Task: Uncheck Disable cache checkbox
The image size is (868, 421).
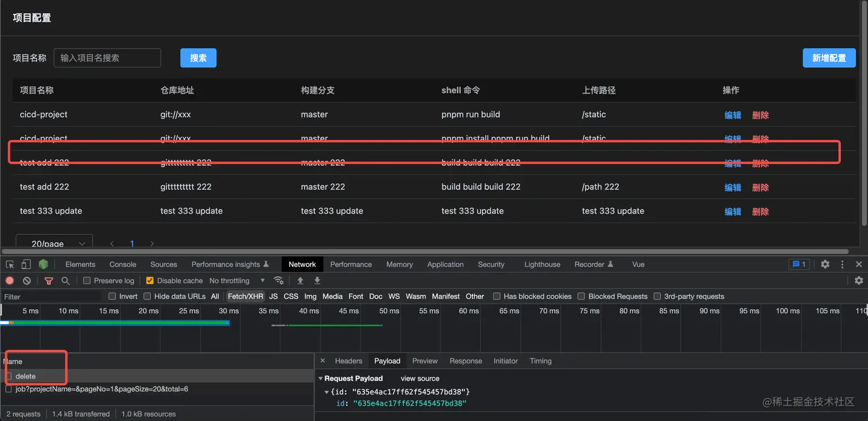Action: click(x=150, y=280)
